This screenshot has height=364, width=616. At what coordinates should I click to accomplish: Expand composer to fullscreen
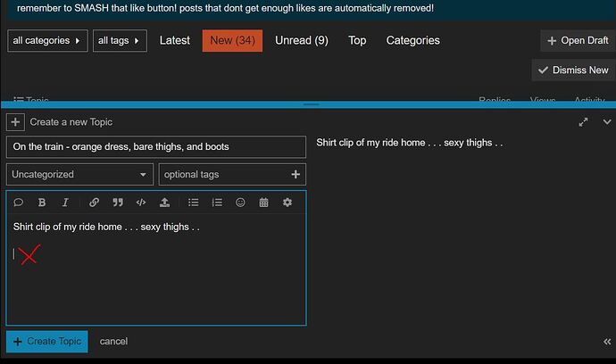coord(583,122)
